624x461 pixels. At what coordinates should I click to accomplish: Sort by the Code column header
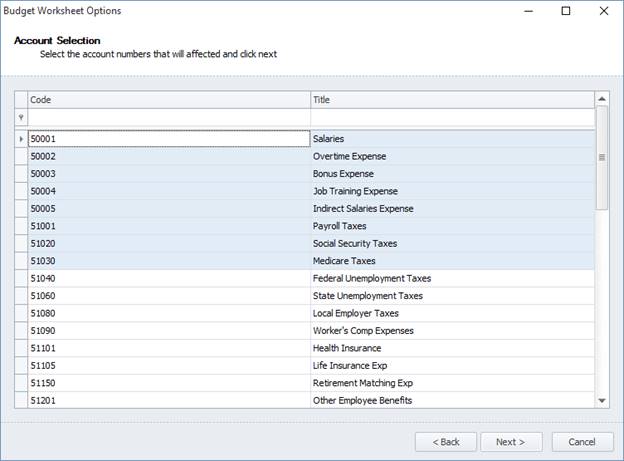coord(168,100)
